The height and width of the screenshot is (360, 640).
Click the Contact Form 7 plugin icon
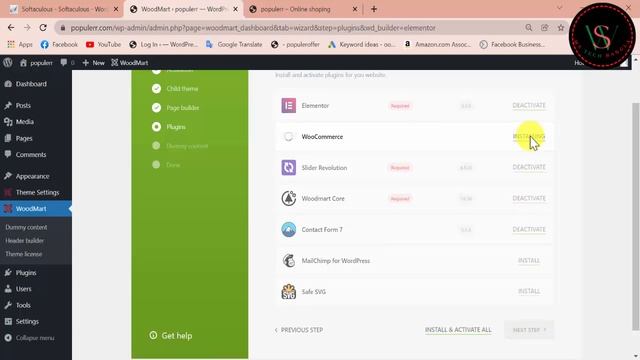[289, 229]
